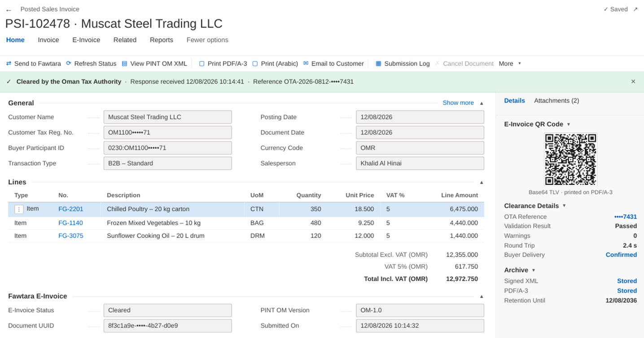
Task: Click the Print (Arabic) icon
Action: (x=255, y=63)
